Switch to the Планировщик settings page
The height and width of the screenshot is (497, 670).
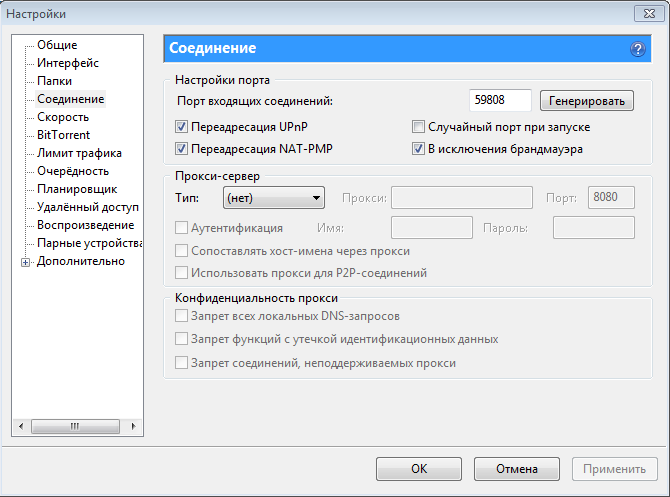[x=77, y=189]
